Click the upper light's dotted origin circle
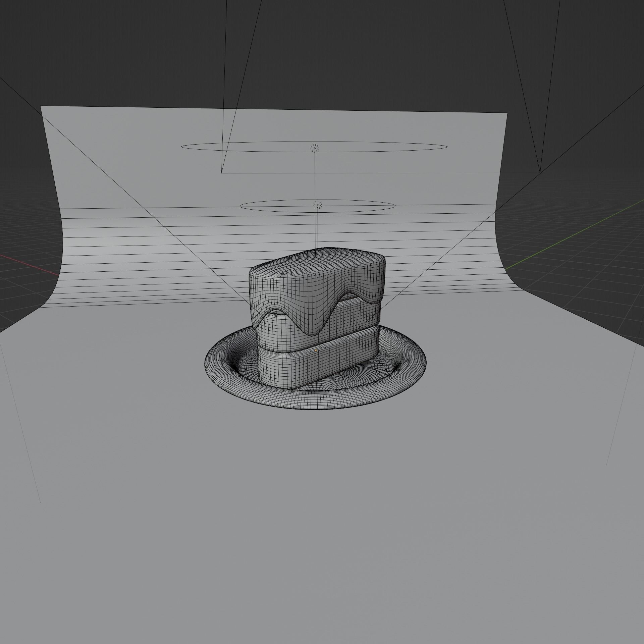Screen dimensions: 644x644 point(315,148)
